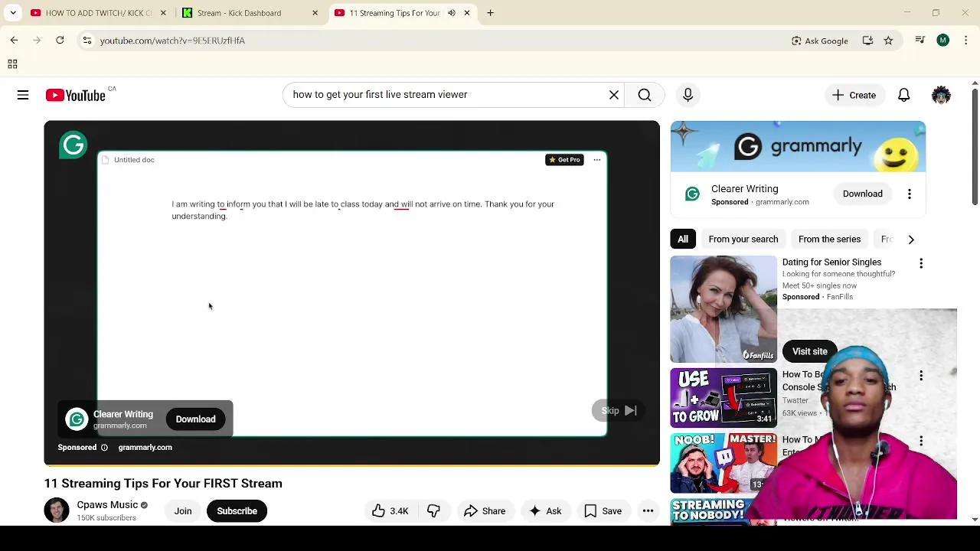Open the account avatar menu

[x=941, y=95]
